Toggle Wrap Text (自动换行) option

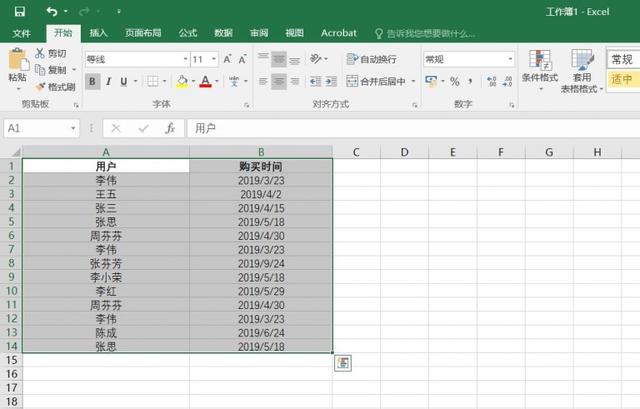(x=371, y=59)
